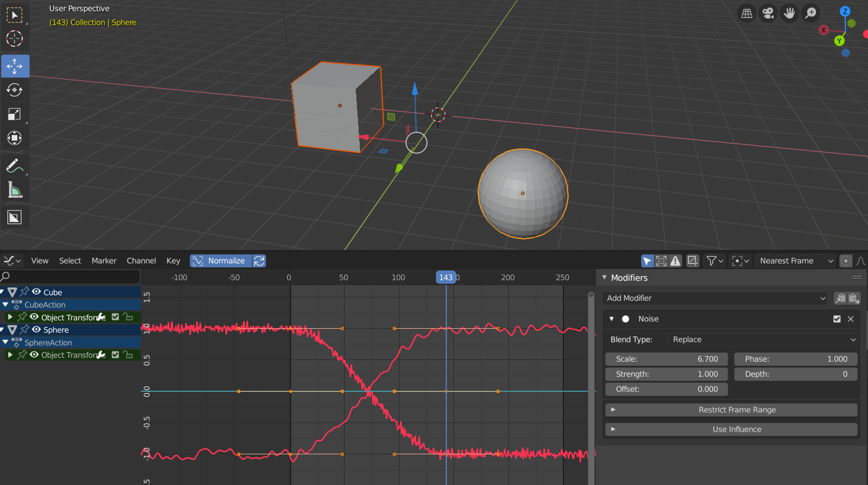Open the Key menu
Image resolution: width=868 pixels, height=485 pixels.
(x=173, y=261)
